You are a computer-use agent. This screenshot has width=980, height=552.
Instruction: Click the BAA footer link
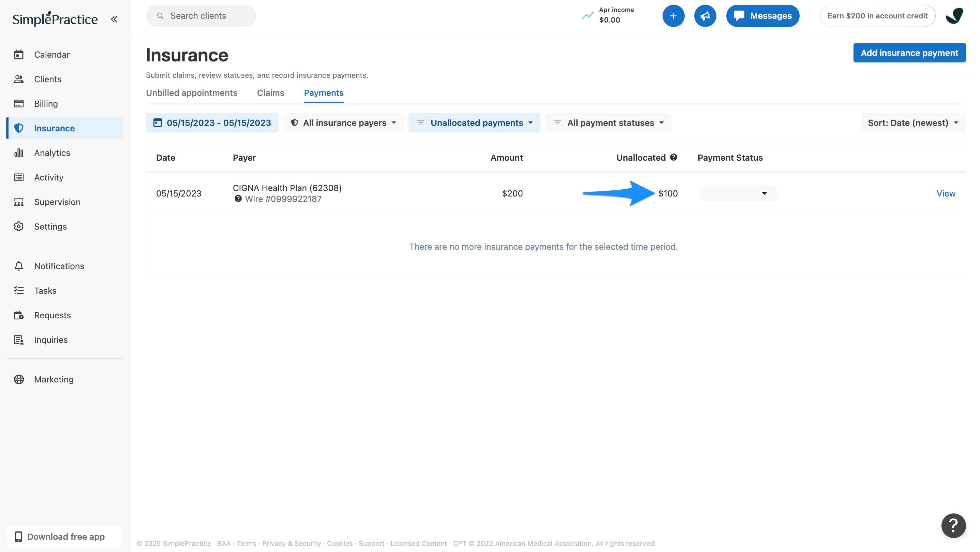click(x=224, y=543)
